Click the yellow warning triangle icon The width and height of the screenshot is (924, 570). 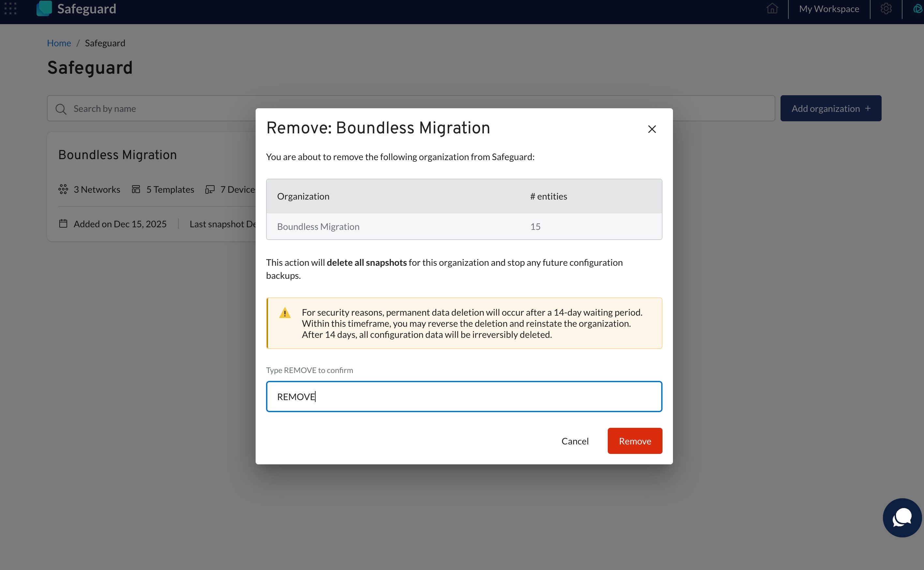[285, 313]
